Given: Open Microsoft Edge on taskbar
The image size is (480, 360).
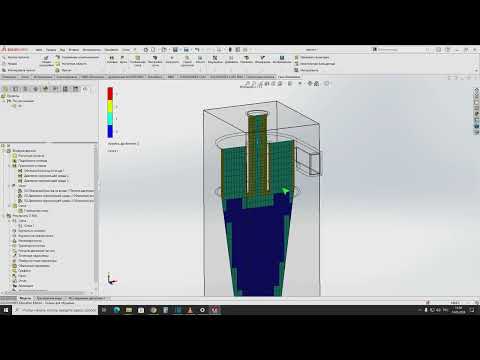Looking at the screenshot, I should point(116,310).
